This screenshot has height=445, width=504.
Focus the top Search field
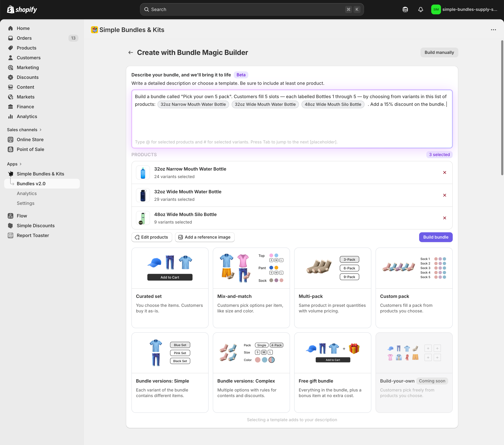click(x=251, y=9)
